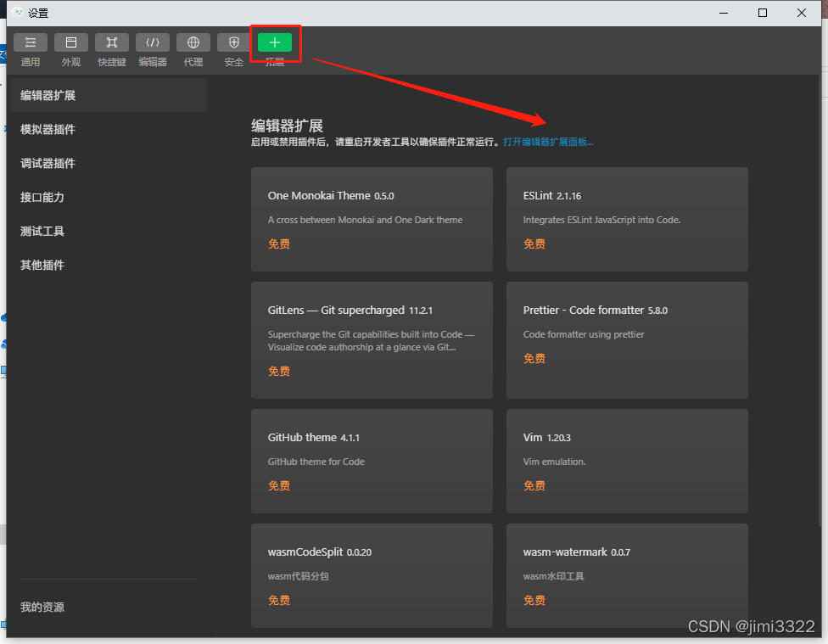Open the Prettier - Code formatter card
The height and width of the screenshot is (644, 828).
627,340
